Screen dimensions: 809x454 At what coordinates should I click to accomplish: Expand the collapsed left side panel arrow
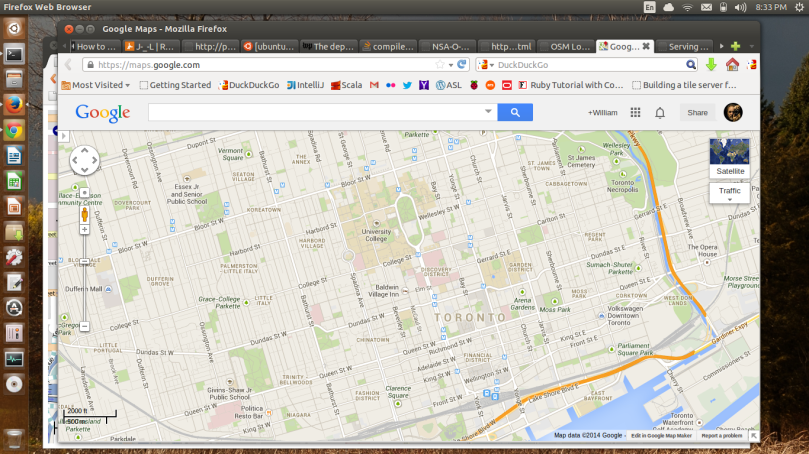[63, 136]
